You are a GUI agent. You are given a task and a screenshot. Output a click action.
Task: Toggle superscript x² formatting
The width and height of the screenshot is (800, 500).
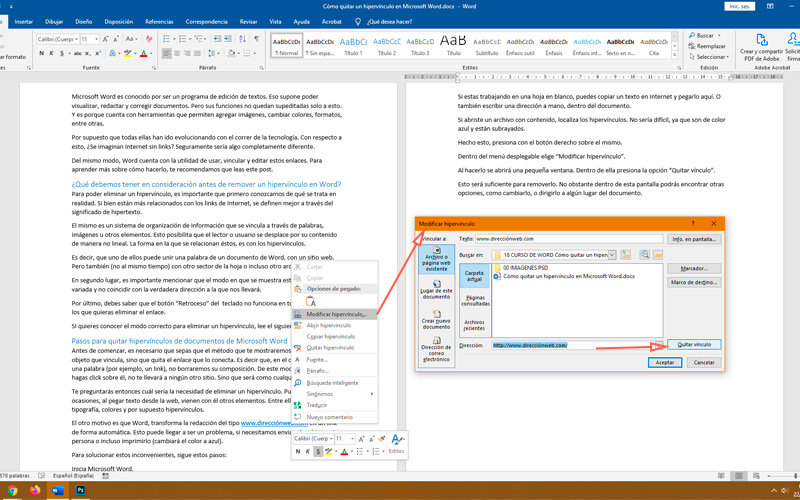click(97, 53)
